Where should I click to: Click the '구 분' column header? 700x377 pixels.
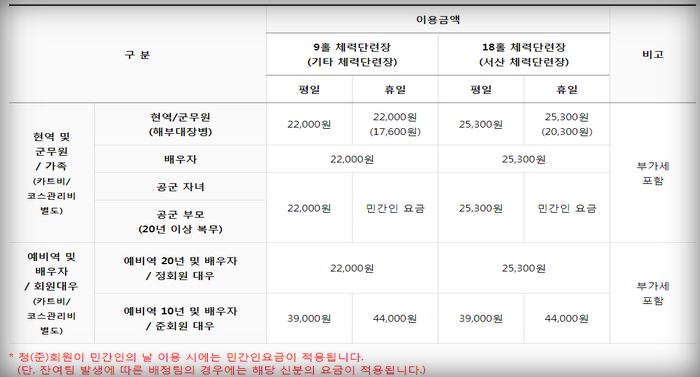pos(138,55)
